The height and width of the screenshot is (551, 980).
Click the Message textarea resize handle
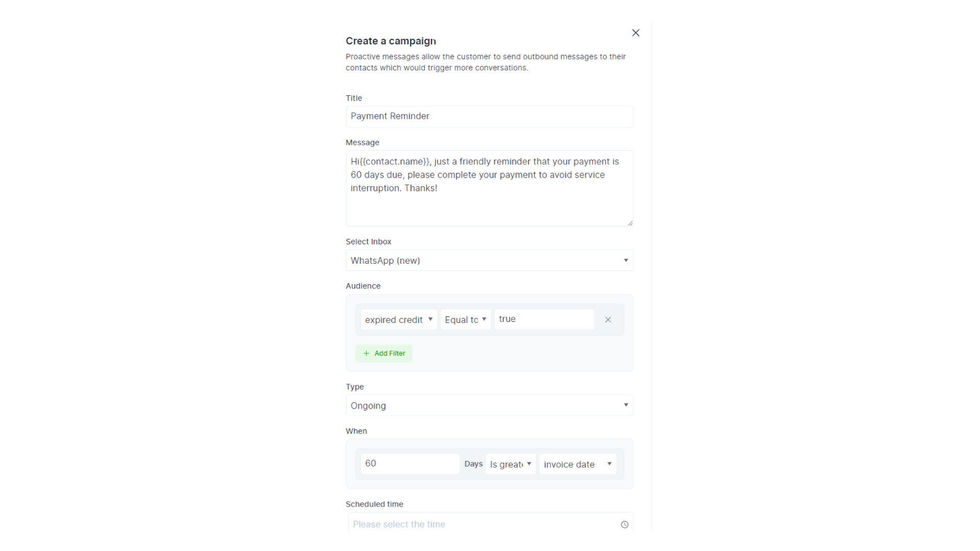(x=630, y=223)
